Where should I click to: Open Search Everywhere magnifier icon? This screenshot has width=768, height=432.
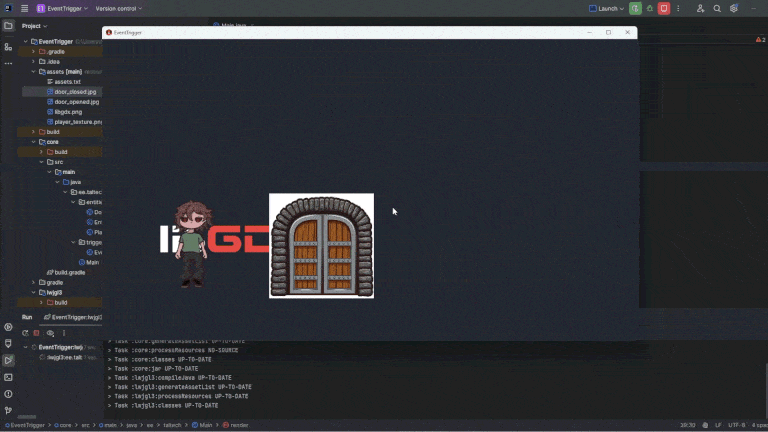tap(717, 8)
